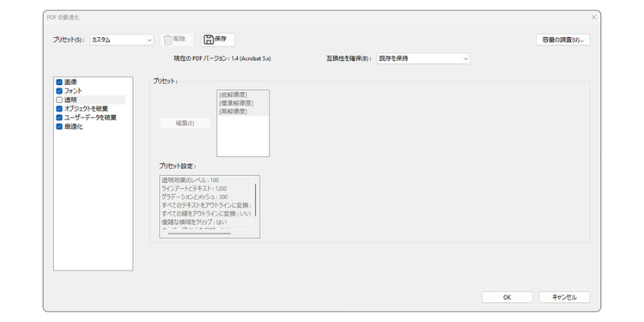Click the キャンセル button
644x322 pixels.
click(x=564, y=297)
